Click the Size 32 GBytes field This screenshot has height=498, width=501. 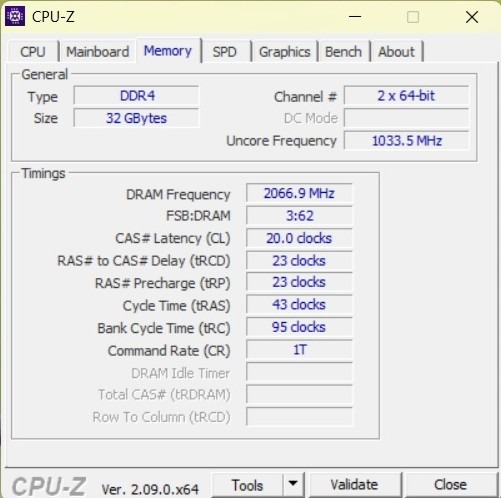pyautogui.click(x=137, y=118)
